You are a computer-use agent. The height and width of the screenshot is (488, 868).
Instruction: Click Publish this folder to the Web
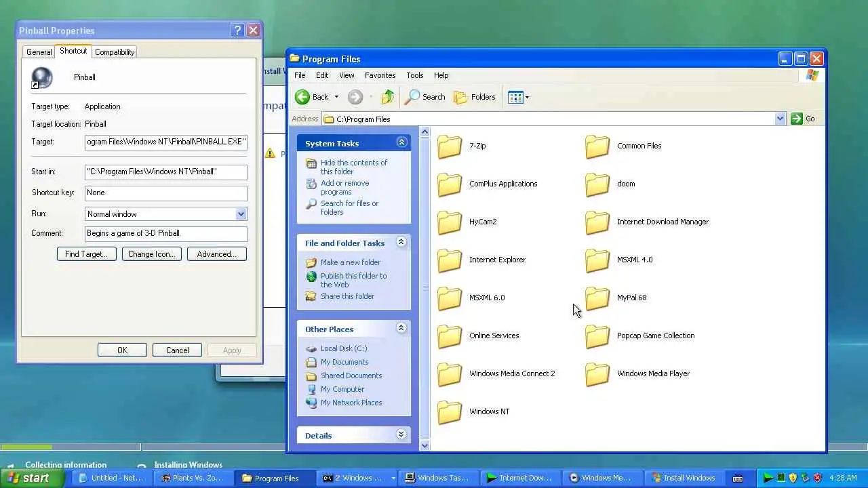click(x=353, y=280)
